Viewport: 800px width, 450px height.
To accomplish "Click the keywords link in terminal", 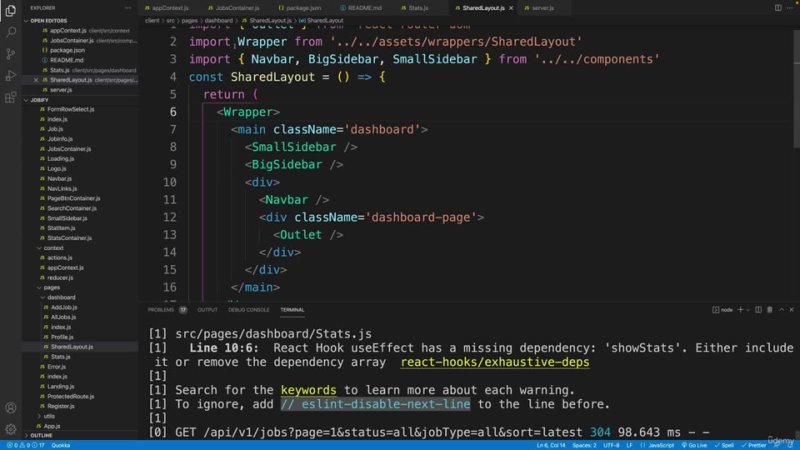I will click(309, 390).
